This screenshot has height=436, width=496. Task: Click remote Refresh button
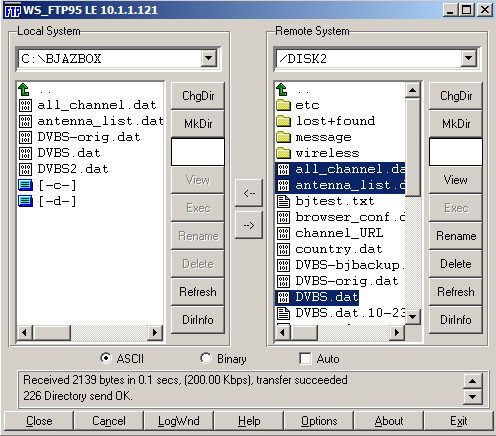click(456, 292)
